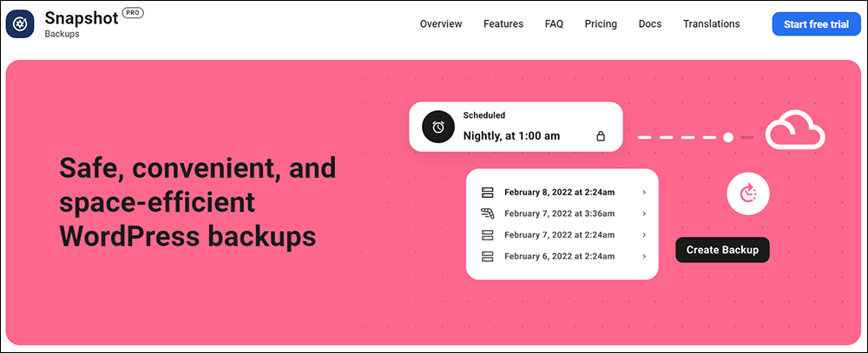Select the February 7, 2022 at 2:24am entry
This screenshot has width=868, height=353.
[x=560, y=234]
